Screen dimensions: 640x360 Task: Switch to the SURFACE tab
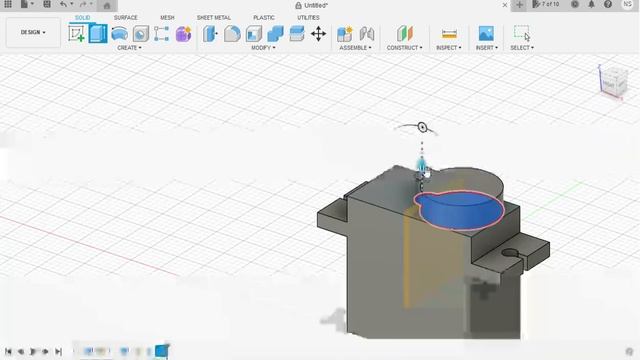(x=126, y=18)
